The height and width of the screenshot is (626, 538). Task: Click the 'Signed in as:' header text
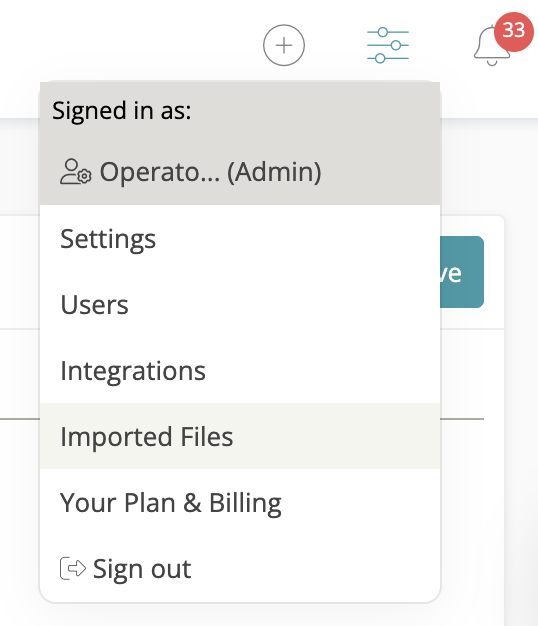tap(122, 111)
